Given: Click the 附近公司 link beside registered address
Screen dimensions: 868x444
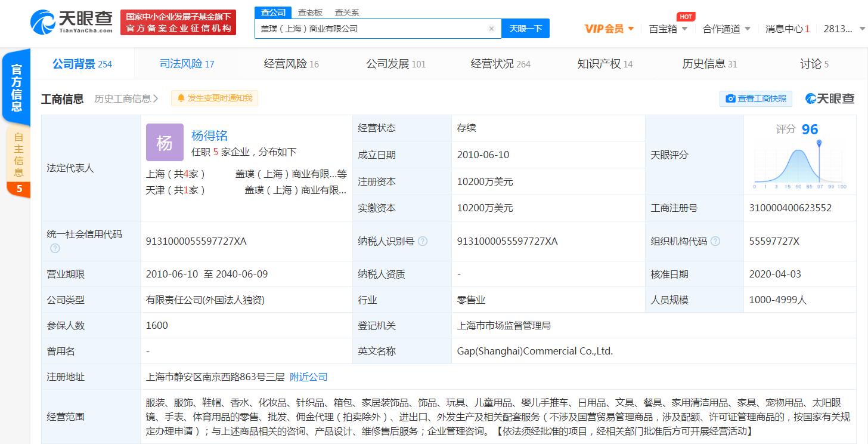Looking at the screenshot, I should (308, 377).
